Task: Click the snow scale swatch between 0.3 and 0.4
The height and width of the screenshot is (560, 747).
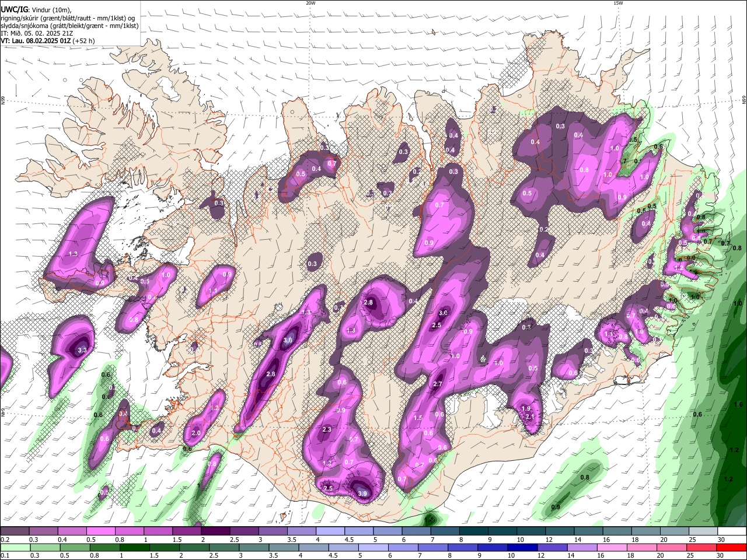Action: pos(43,531)
